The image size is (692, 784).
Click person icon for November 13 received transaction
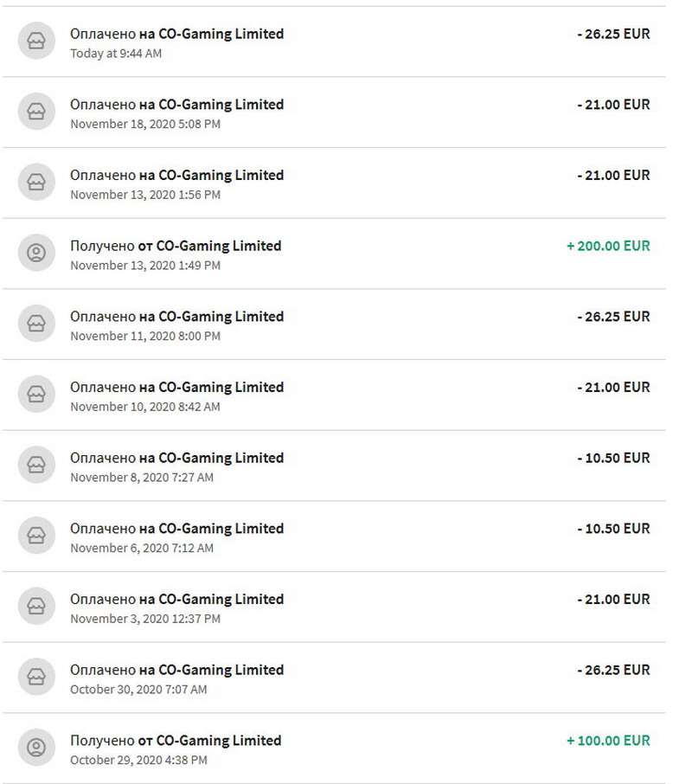[x=36, y=254]
